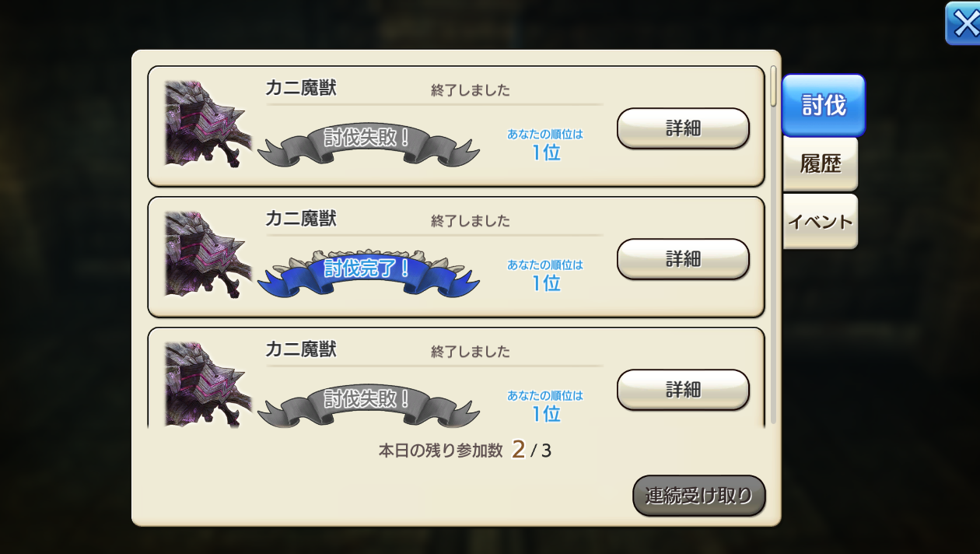The width and height of the screenshot is (980, 554).
Task: Click the first entry's カニ魔獣 title
Action: tap(301, 88)
